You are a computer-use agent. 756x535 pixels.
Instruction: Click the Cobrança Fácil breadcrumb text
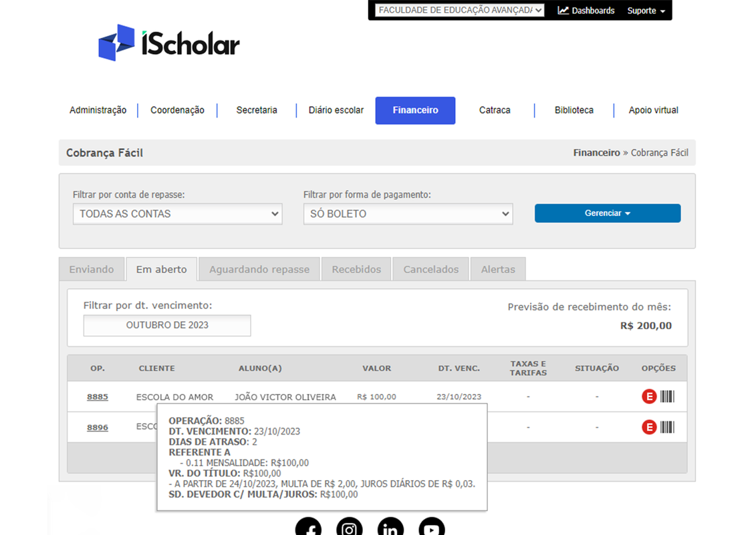[x=660, y=152]
